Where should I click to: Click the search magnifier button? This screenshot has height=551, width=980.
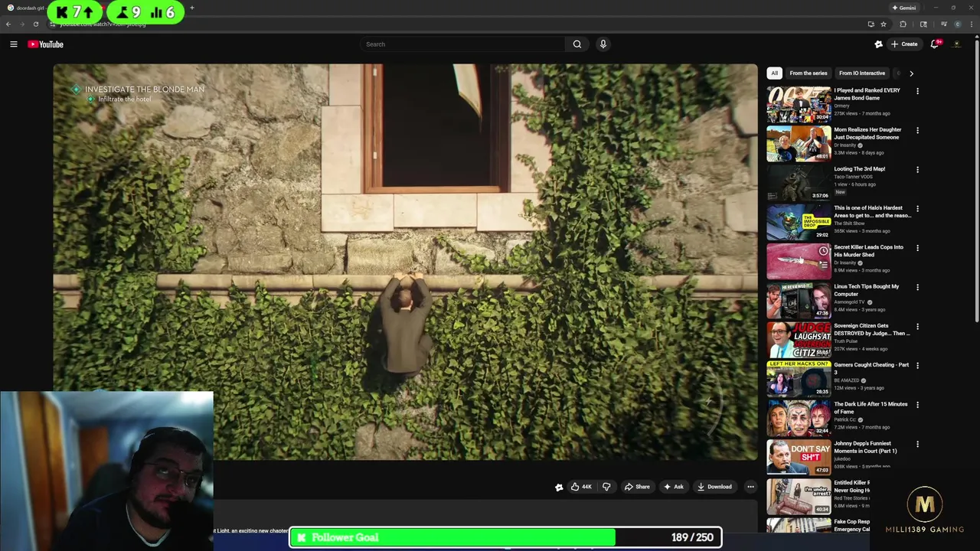(577, 44)
